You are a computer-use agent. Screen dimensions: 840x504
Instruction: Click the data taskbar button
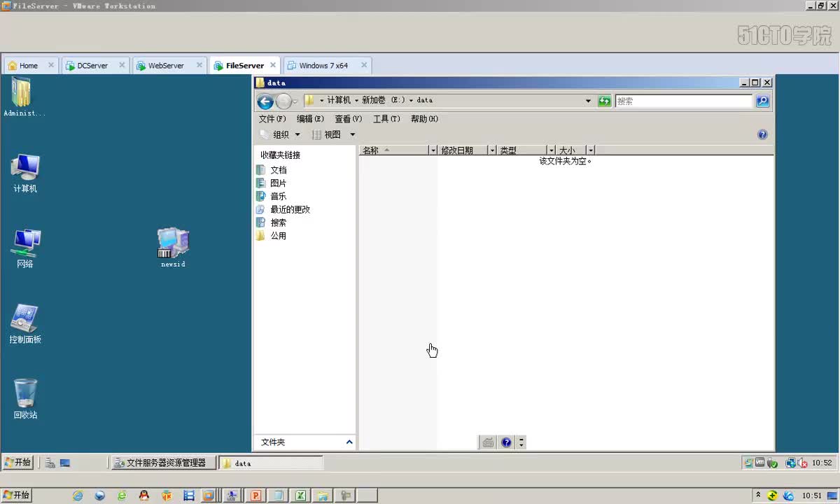(x=271, y=463)
